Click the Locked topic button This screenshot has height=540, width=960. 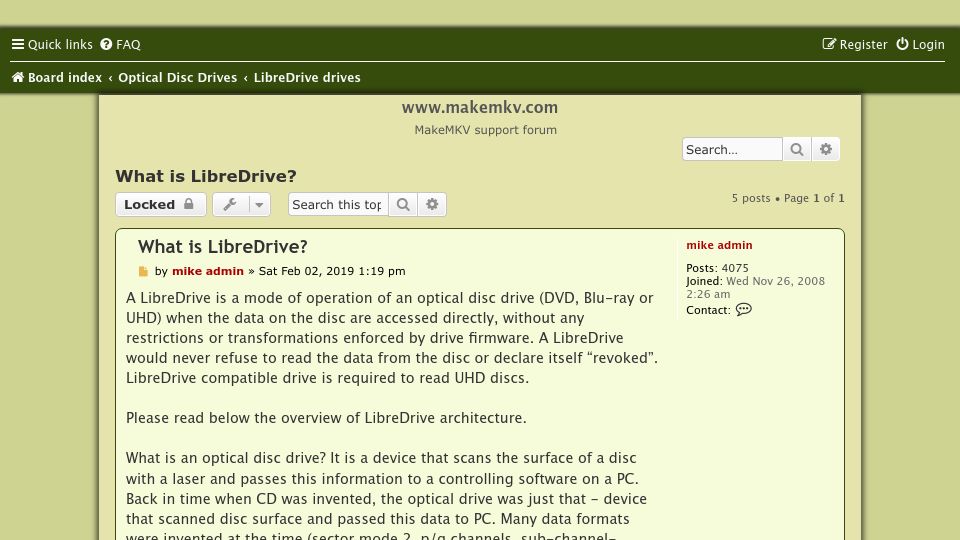coord(160,204)
